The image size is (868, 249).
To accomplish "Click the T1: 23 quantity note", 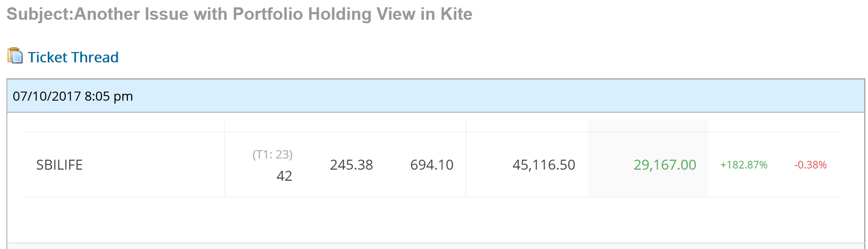I will (x=272, y=154).
